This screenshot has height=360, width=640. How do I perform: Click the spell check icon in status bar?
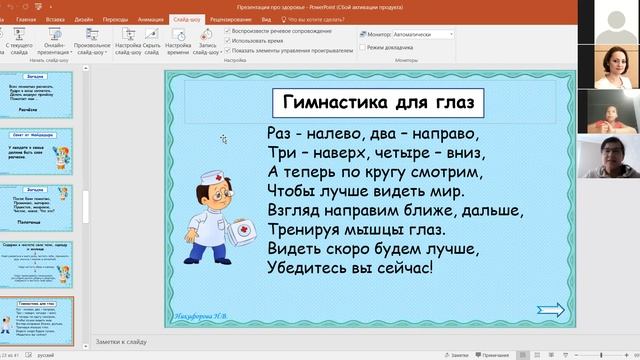coord(29,355)
